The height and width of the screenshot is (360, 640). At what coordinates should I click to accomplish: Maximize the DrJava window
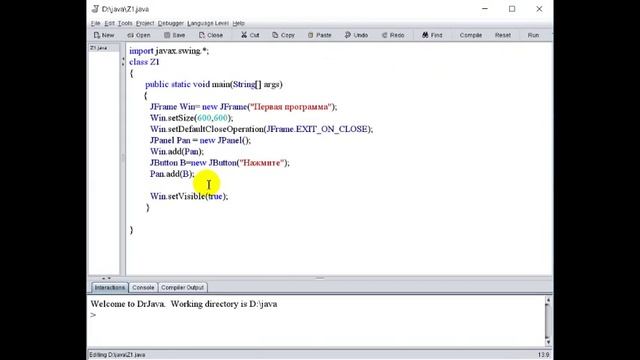[x=512, y=9]
